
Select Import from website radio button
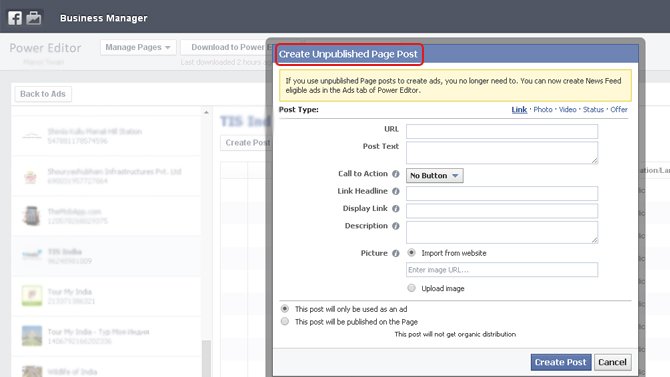tap(411, 253)
